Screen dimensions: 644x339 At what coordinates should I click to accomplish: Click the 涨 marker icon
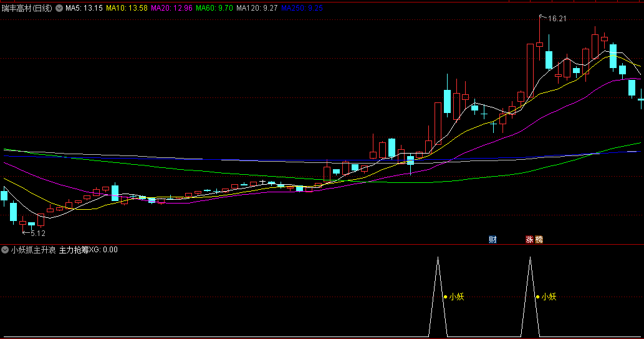click(x=529, y=240)
